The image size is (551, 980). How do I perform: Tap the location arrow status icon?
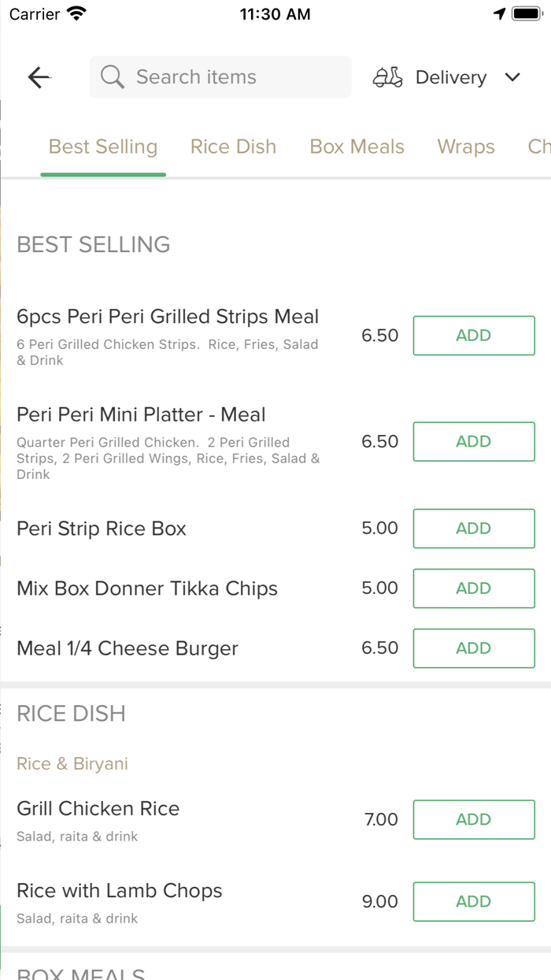pos(499,14)
